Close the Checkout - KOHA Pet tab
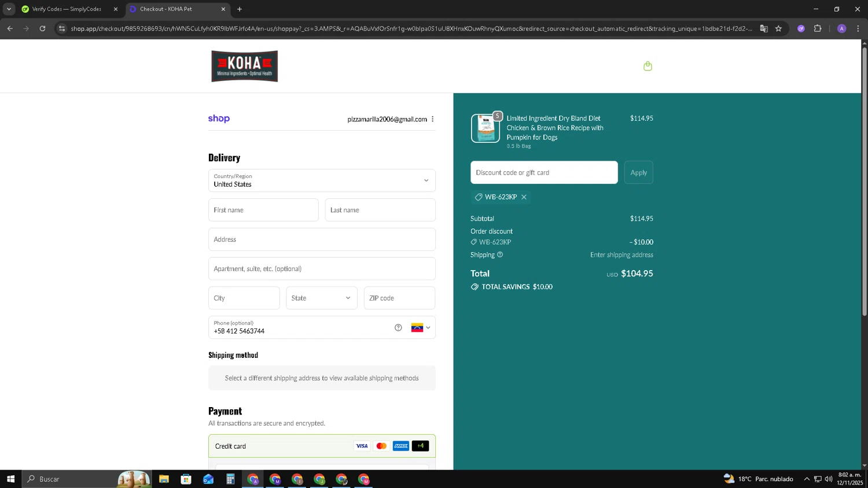This screenshot has height=488, width=868. click(x=223, y=9)
